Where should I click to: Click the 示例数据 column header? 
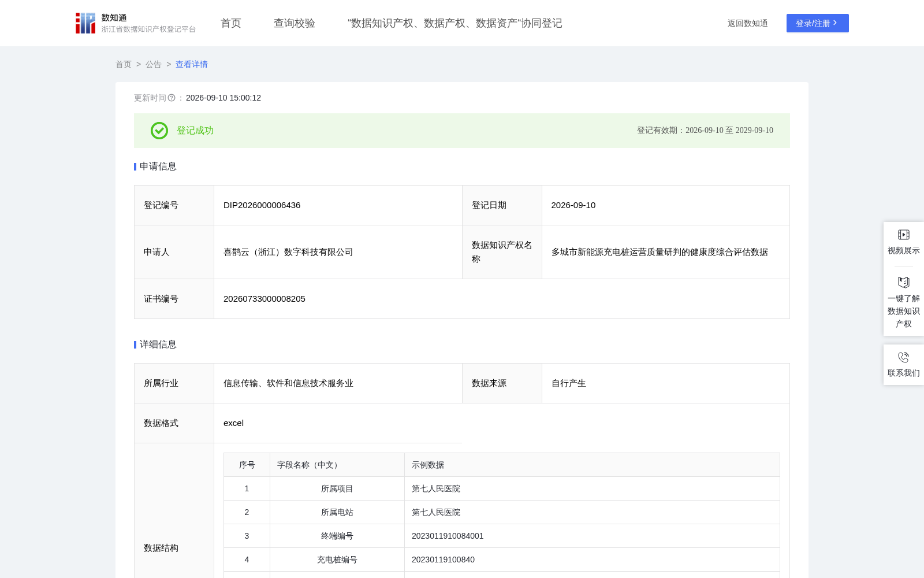coord(592,465)
